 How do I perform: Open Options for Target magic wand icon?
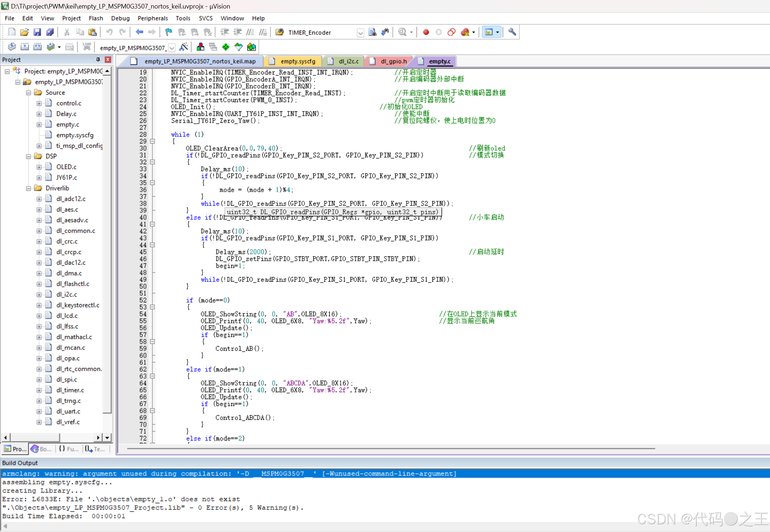pos(184,47)
